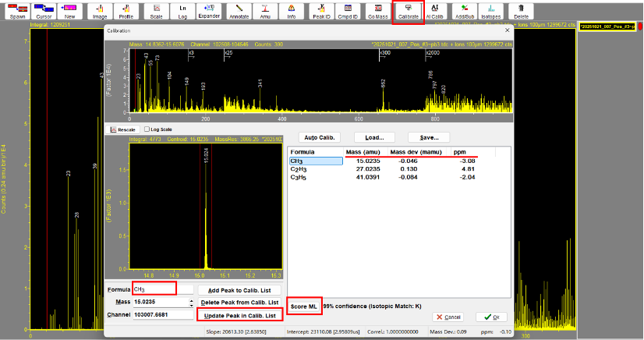Enable the Log Scale checkbox

(147, 129)
